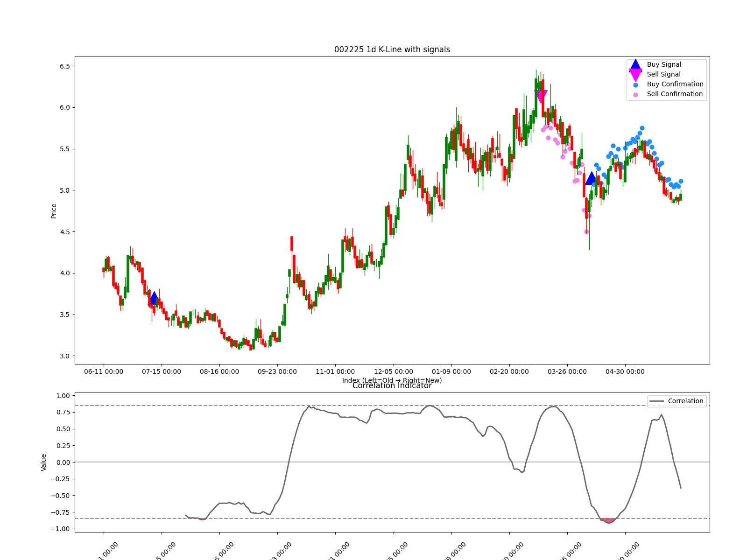
Task: Click the '08-16 00:00' date tick label
Action: 219,372
